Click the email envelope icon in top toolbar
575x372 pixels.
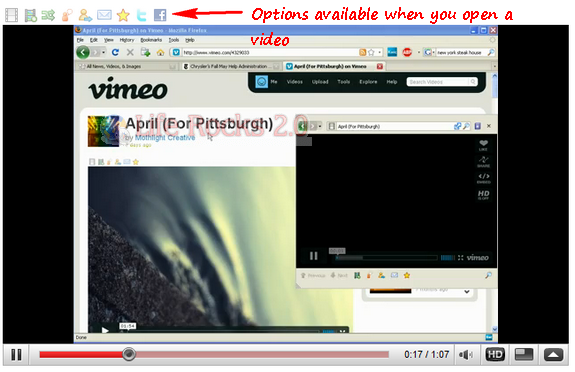[104, 15]
